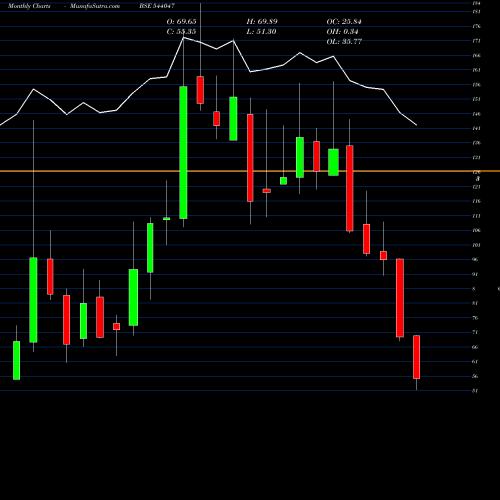Click the 101 price axis label
Viewport: 500px width, 500px height.
point(476,245)
